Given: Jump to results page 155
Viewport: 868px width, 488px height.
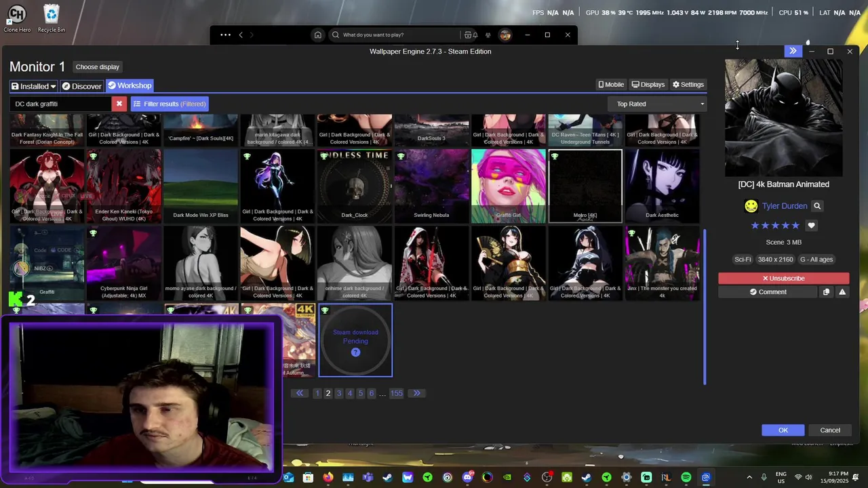Looking at the screenshot, I should [397, 393].
